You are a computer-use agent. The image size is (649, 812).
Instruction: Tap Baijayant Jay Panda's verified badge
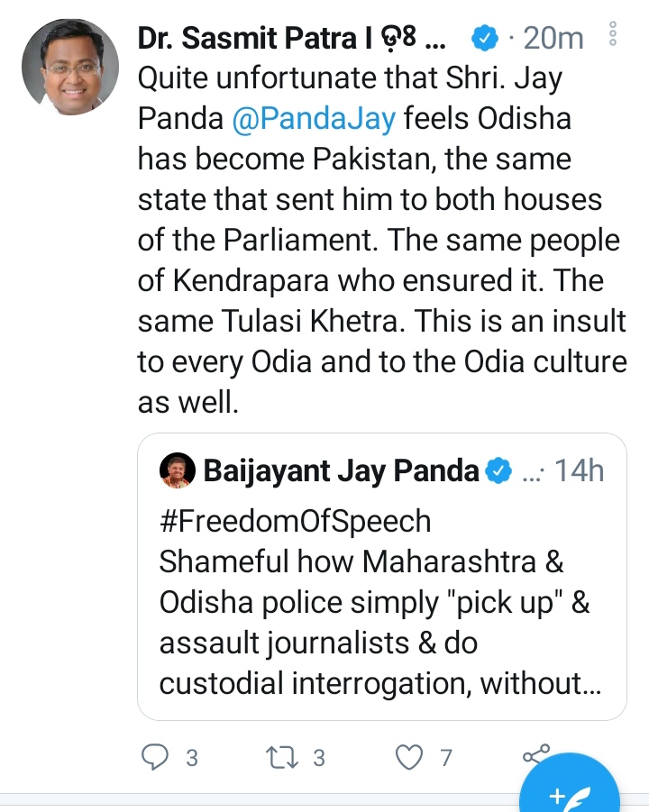point(498,470)
